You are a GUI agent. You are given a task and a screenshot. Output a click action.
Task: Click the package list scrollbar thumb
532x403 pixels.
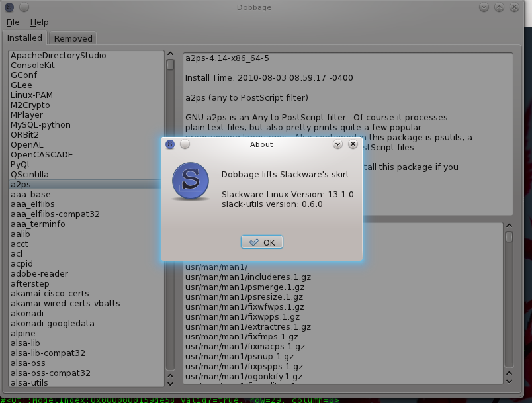pos(170,65)
